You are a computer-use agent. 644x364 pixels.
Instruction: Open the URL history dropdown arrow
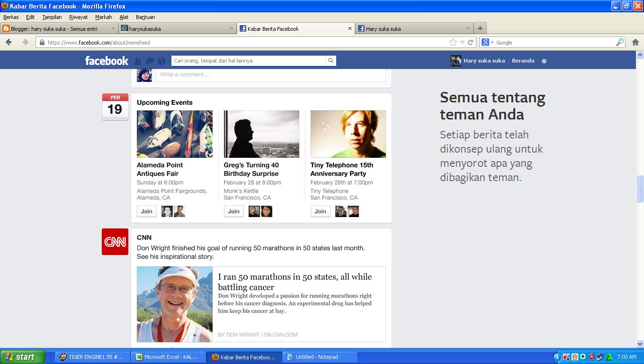462,43
